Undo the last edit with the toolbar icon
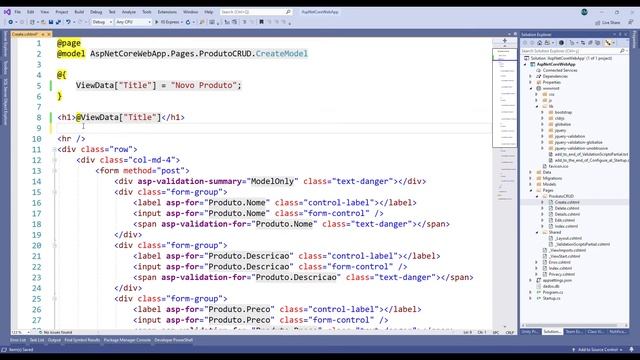This screenshot has height=360, width=640. point(68,22)
